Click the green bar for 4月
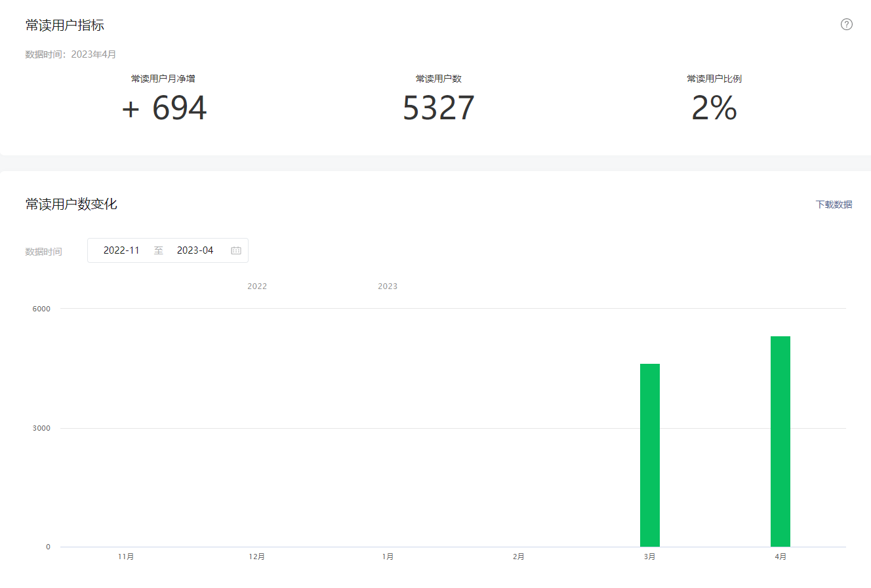The image size is (871, 588). (780, 441)
